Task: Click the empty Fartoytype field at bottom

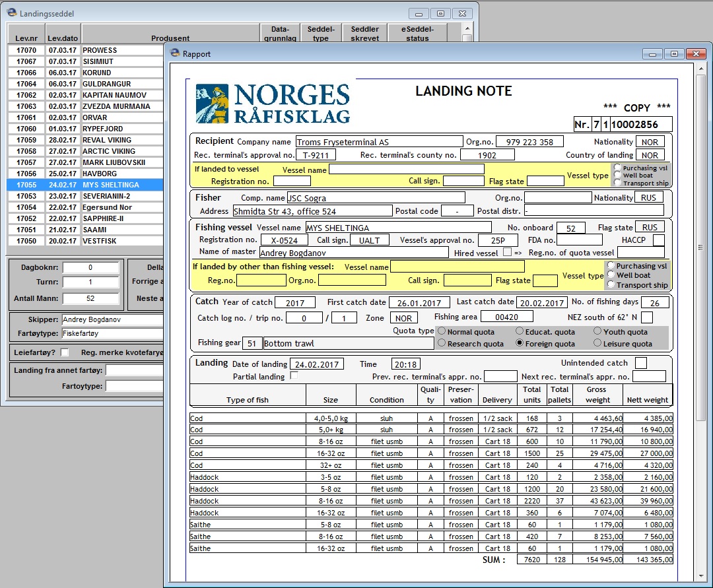Action: 134,386
